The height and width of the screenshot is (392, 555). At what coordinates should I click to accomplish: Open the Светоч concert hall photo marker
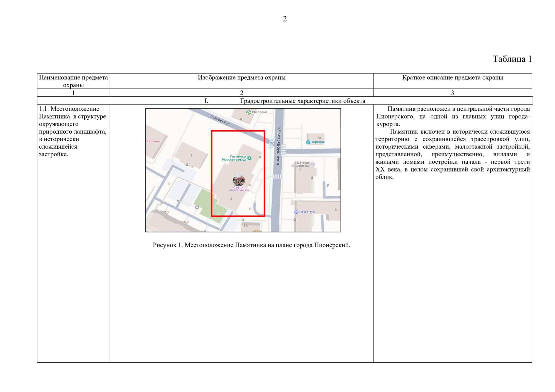point(238,181)
